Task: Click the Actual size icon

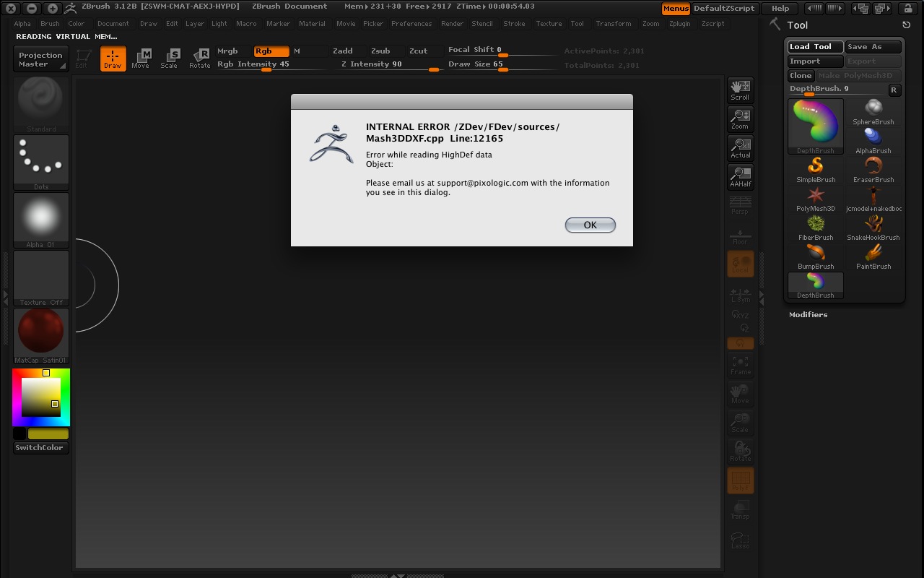Action: tap(740, 147)
